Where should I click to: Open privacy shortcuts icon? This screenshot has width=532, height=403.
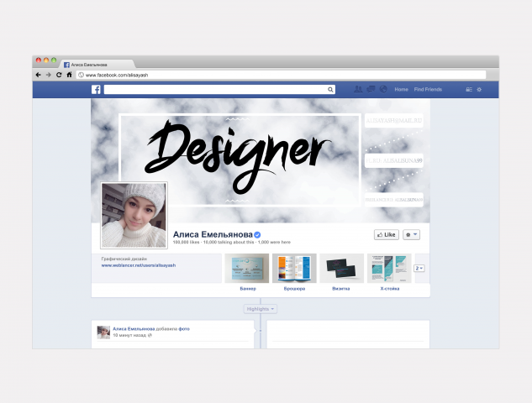(469, 90)
